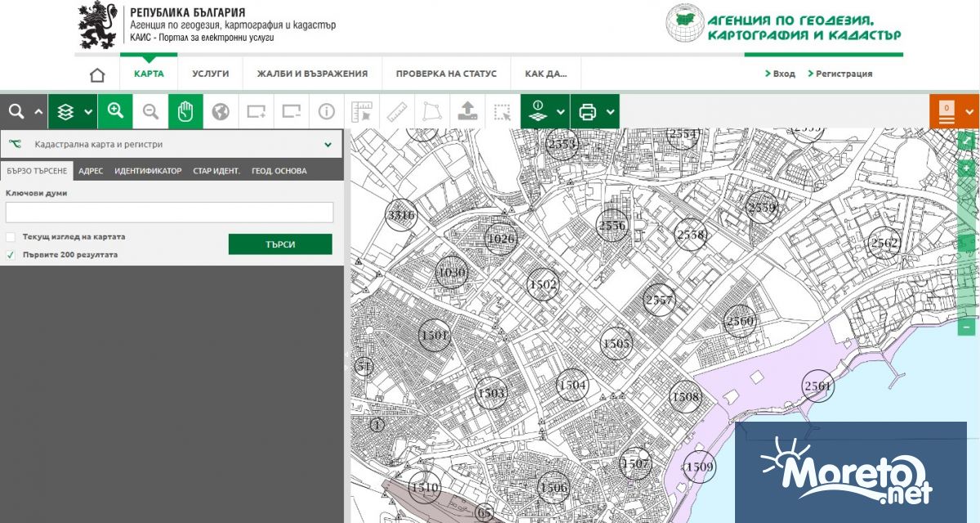Screen dimensions: 980x523
Task: Click the upload file icon in toolbar
Action: [x=467, y=111]
